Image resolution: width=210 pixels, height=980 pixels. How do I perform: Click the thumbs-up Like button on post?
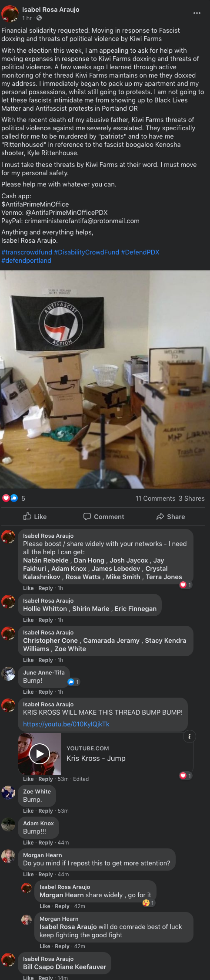35,516
